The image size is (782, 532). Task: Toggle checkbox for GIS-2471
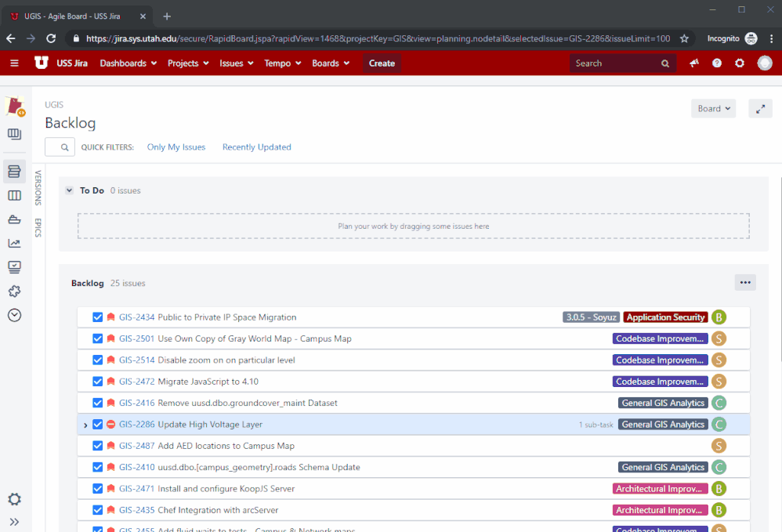tap(98, 489)
